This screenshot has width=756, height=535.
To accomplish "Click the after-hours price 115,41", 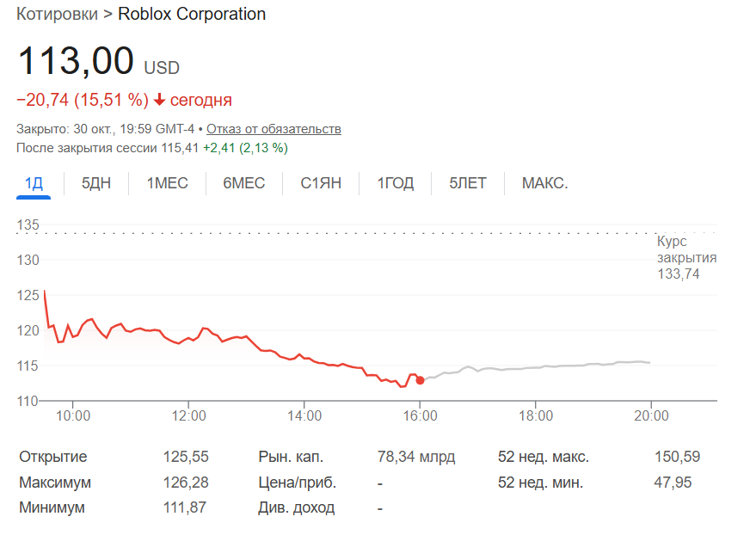I will (180, 148).
